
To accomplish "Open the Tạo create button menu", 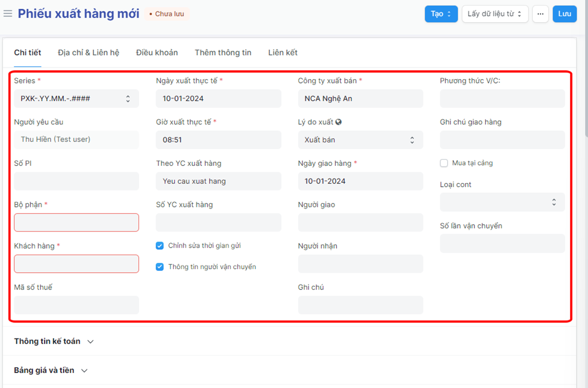I will click(x=441, y=14).
